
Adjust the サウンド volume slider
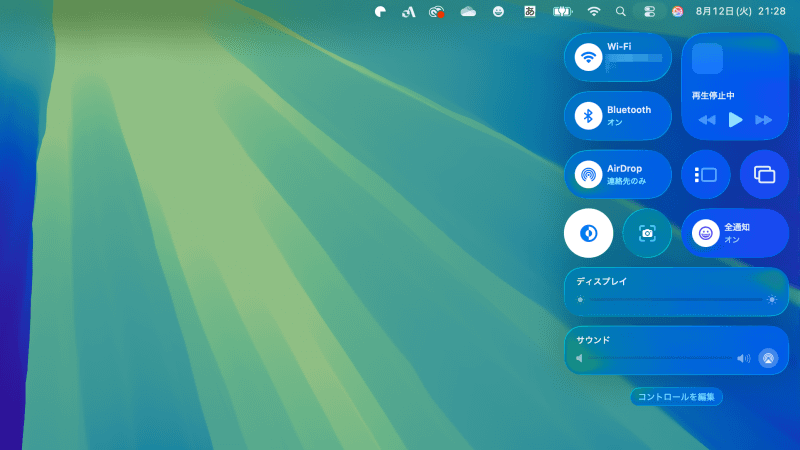click(659, 359)
